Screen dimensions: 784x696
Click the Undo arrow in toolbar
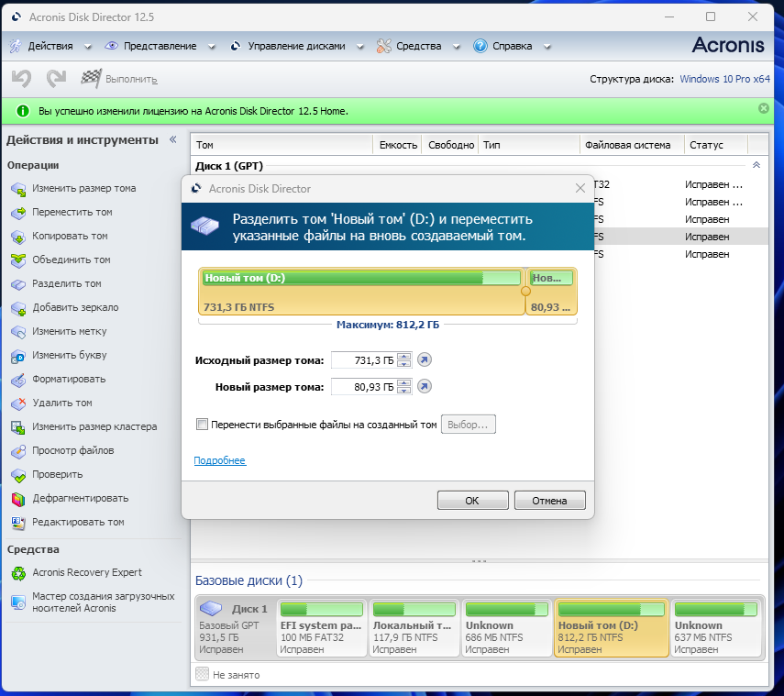click(21, 79)
